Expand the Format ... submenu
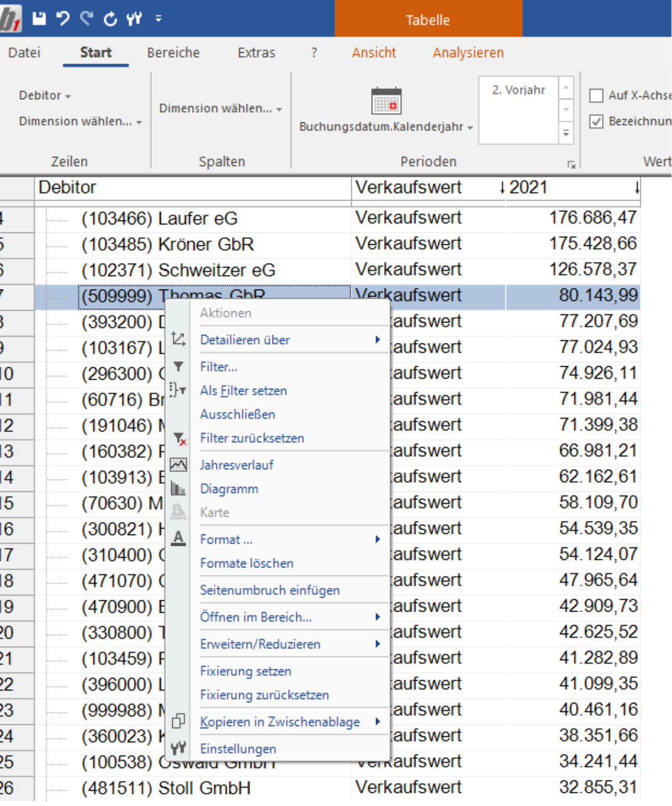The width and height of the screenshot is (672, 806). tap(290, 539)
